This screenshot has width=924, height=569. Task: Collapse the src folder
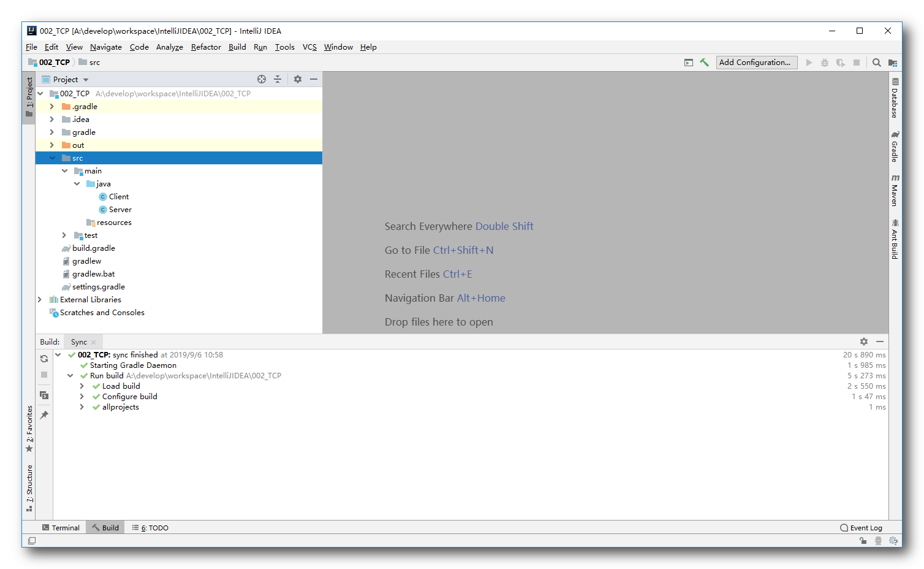[52, 158]
